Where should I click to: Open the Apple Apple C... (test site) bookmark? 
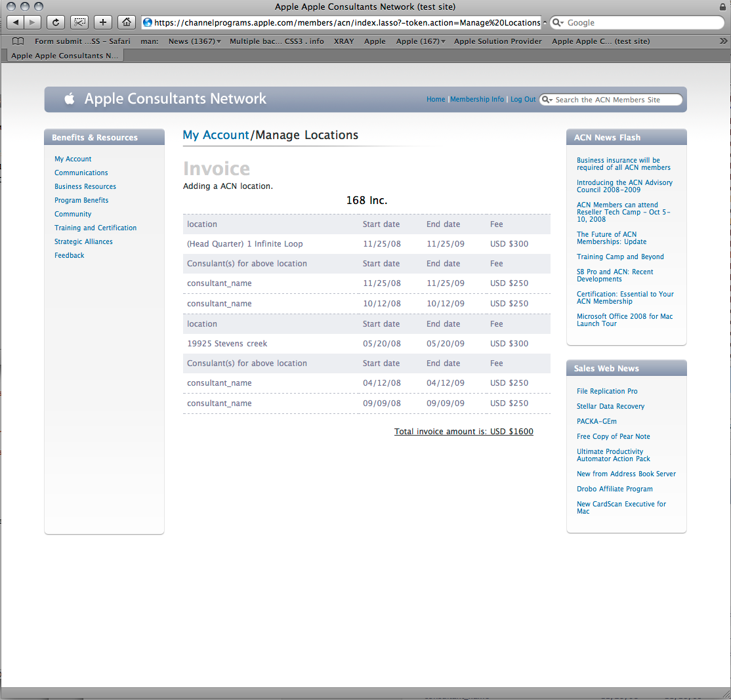coord(600,41)
